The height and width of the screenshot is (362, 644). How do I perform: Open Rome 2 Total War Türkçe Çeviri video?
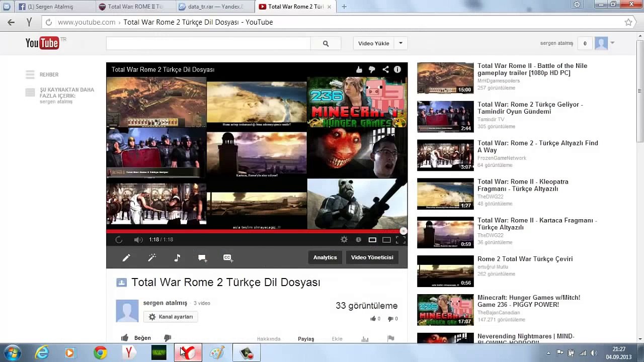pos(525,259)
